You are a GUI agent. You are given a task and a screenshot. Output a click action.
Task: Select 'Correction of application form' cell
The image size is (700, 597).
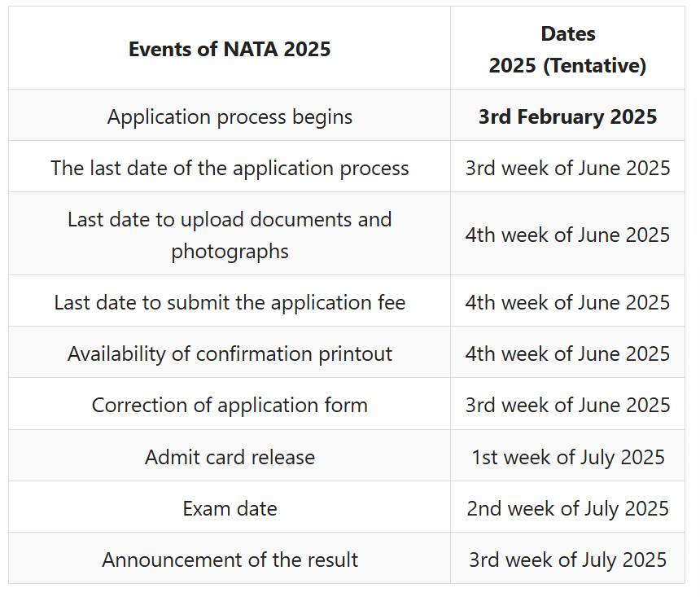[x=230, y=405]
